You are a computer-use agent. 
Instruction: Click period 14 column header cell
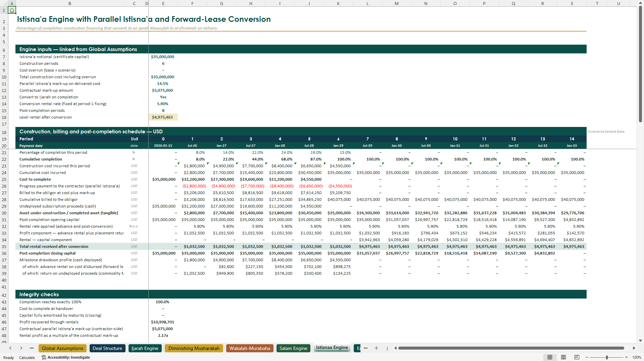coord(572,139)
